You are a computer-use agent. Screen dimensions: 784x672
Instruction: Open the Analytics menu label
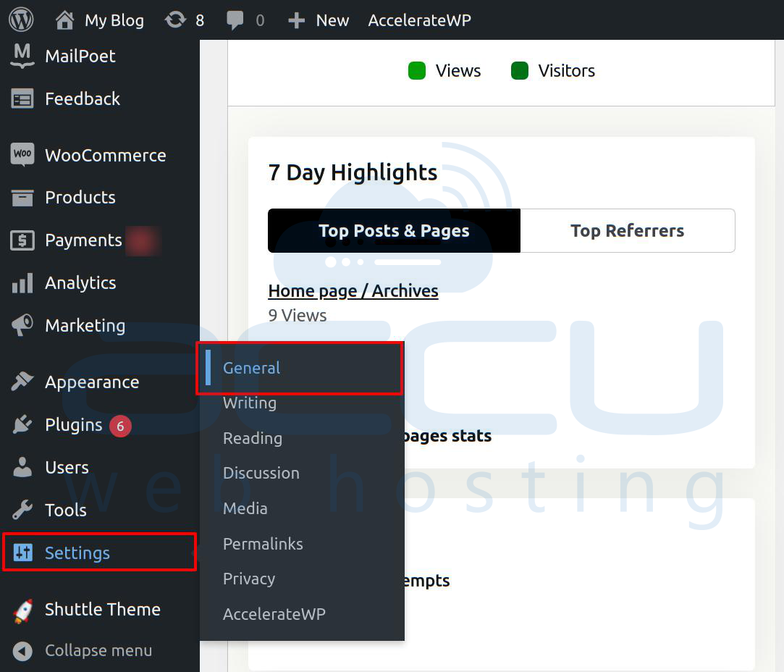[x=80, y=283]
